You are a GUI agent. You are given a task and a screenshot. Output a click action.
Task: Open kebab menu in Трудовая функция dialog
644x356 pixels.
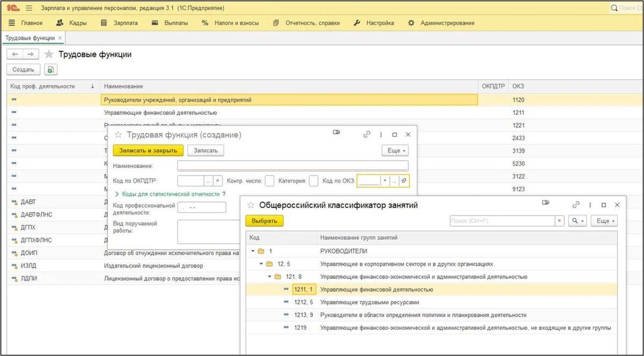pyautogui.click(x=381, y=135)
